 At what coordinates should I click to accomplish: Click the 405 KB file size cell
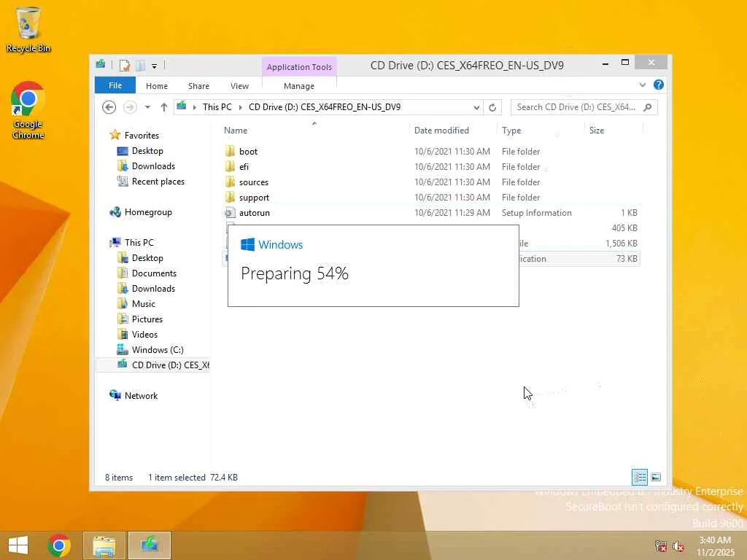[624, 228]
